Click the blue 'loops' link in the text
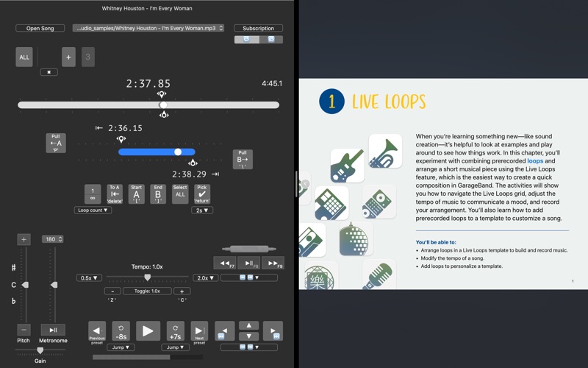This screenshot has width=588, height=368. (535, 160)
